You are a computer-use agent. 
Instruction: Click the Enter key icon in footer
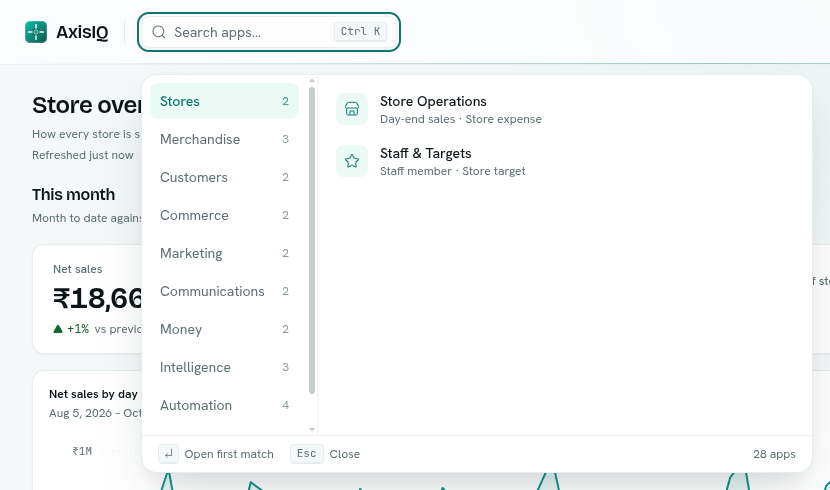(x=168, y=454)
